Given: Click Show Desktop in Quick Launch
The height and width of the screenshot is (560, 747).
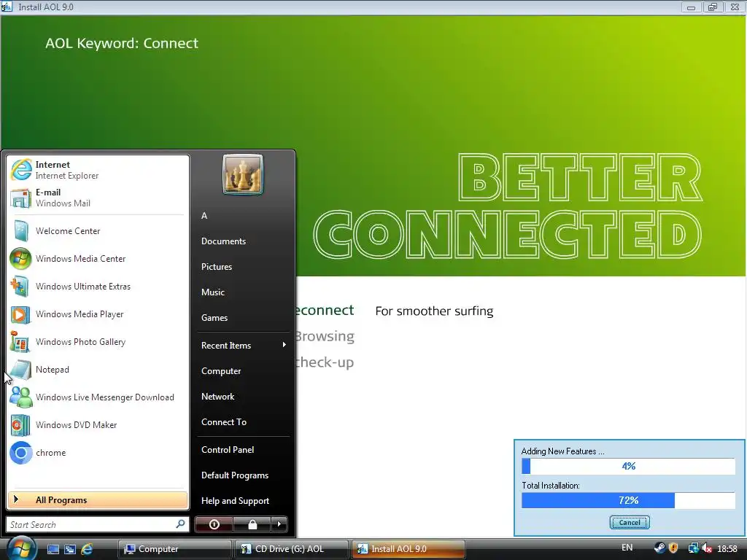Looking at the screenshot, I should (53, 549).
